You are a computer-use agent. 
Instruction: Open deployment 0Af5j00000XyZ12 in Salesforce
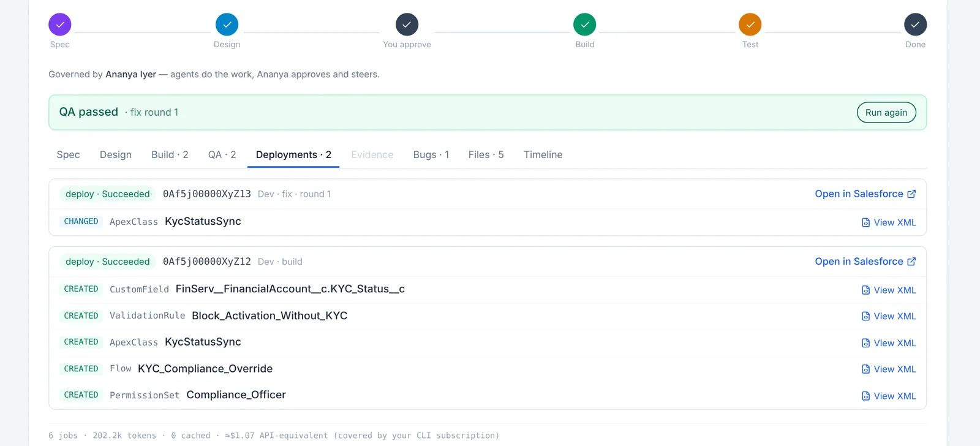click(865, 261)
